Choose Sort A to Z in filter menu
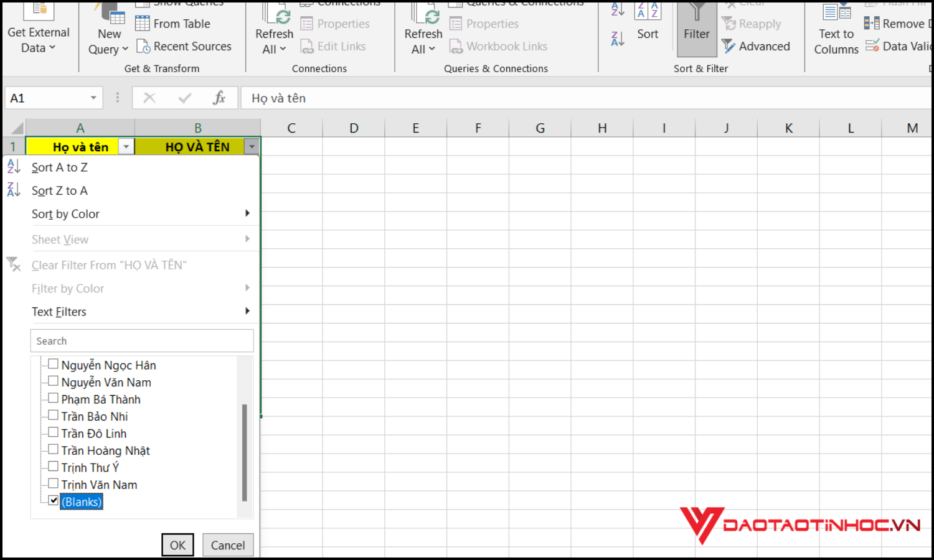Image resolution: width=934 pixels, height=560 pixels. point(60,167)
